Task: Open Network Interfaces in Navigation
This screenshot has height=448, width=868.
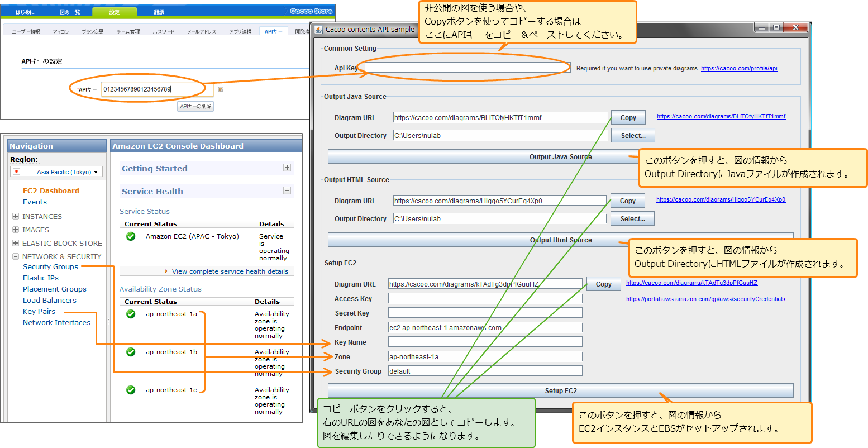Action: coord(56,322)
